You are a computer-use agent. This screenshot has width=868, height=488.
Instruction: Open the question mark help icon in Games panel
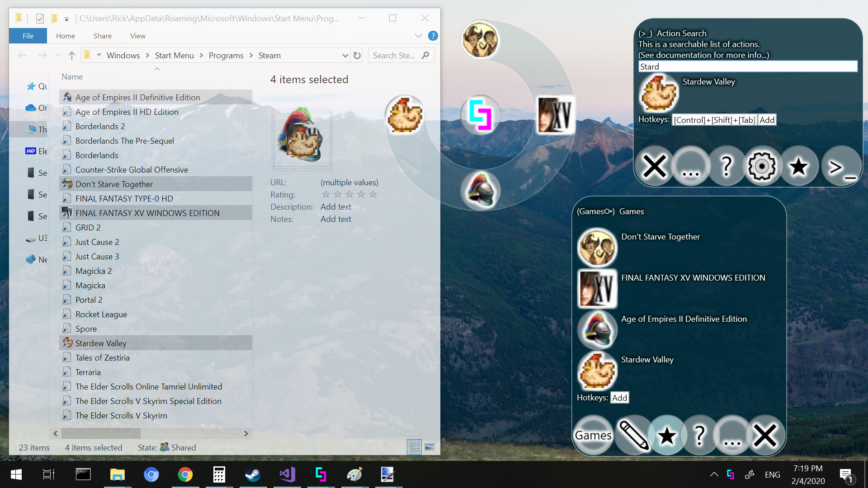coord(699,435)
